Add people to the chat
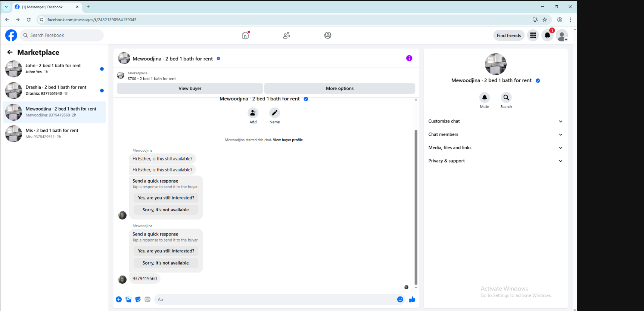This screenshot has height=311, width=644. pos(253,113)
